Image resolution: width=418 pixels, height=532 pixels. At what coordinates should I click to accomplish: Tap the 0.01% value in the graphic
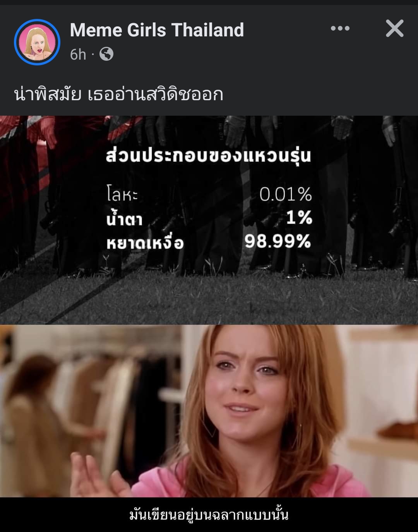pos(286,194)
